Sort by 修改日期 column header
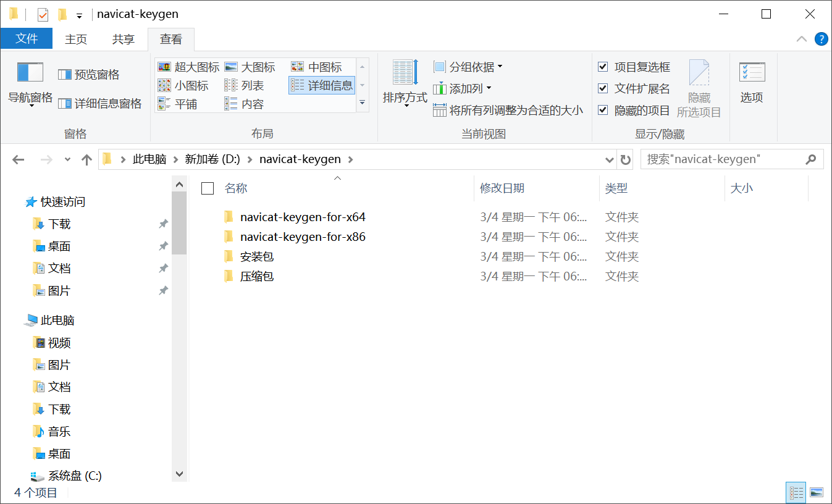 [502, 188]
